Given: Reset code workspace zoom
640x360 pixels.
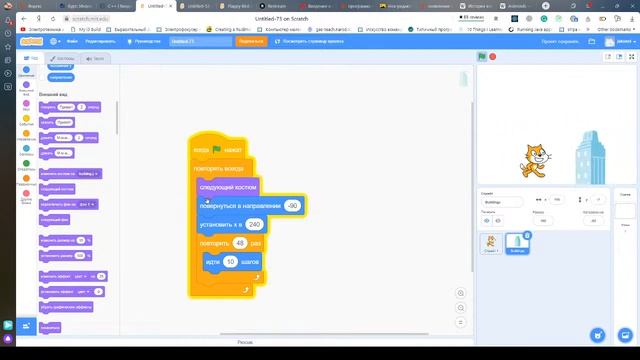Looking at the screenshot, I should (460, 322).
